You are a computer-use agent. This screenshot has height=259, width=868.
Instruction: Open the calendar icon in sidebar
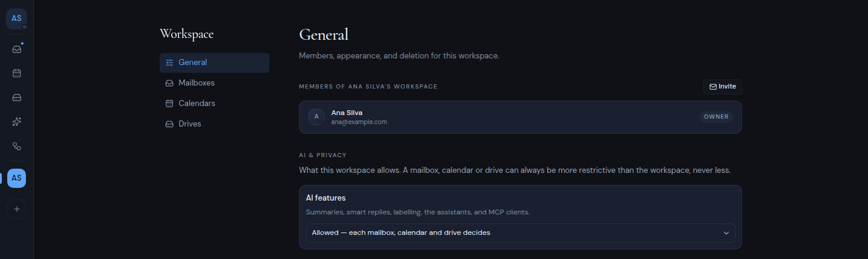pos(17,73)
